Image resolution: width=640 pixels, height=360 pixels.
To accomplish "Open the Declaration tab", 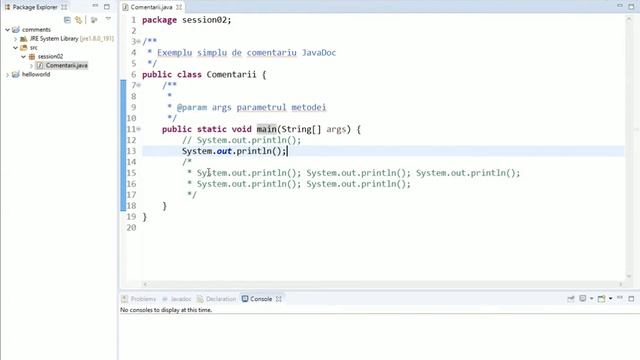I will 217,299.
